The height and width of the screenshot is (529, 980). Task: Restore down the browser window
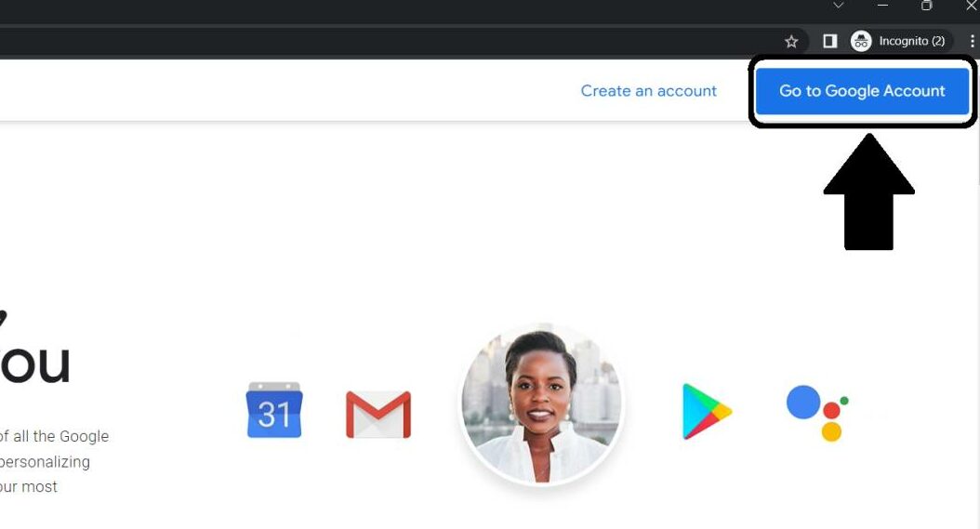click(926, 6)
